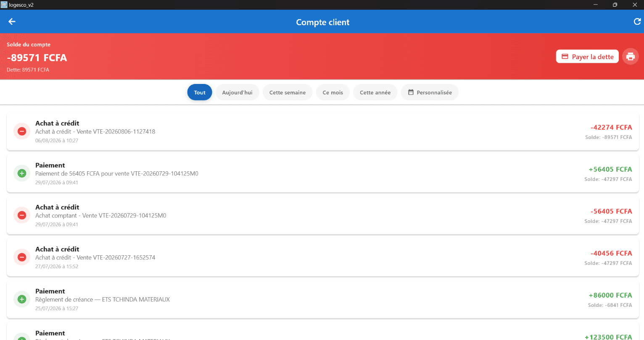Image resolution: width=644 pixels, height=340 pixels.
Task: Click the +56405 FCFA amount
Action: click(610, 170)
